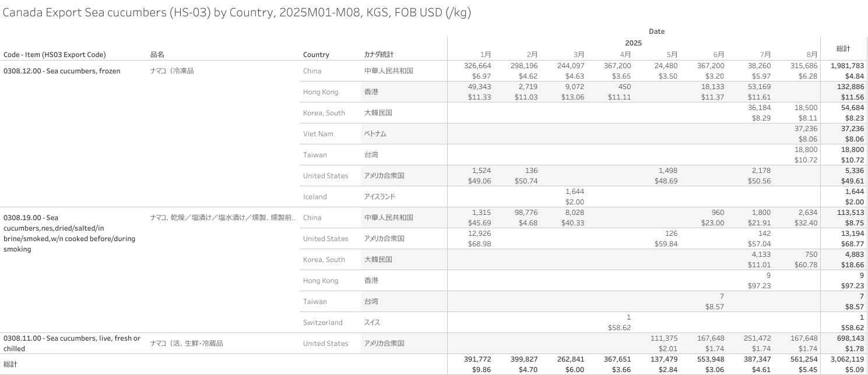Click the 総計 column header at top right

point(843,48)
